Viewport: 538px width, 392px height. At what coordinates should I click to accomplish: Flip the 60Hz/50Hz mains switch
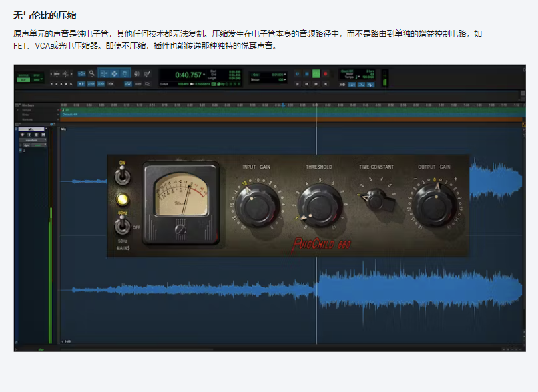122,226
